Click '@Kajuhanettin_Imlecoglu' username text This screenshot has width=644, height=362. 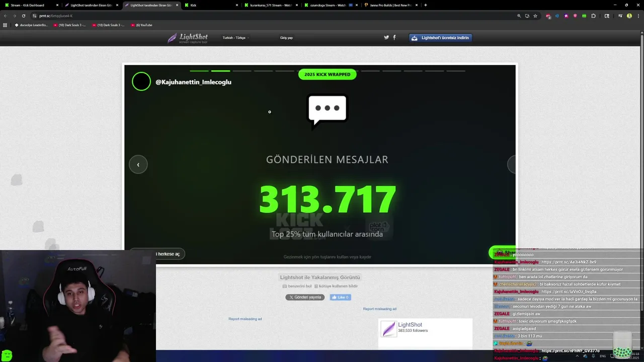pos(193,82)
